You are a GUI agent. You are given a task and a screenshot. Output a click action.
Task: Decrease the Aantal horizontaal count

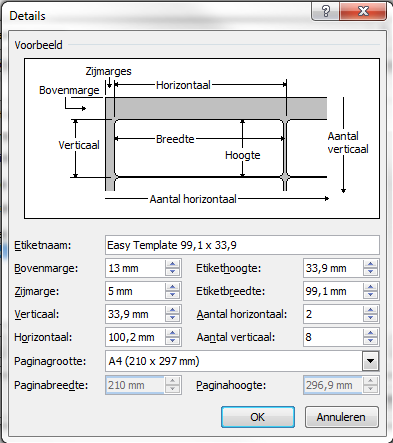point(371,318)
